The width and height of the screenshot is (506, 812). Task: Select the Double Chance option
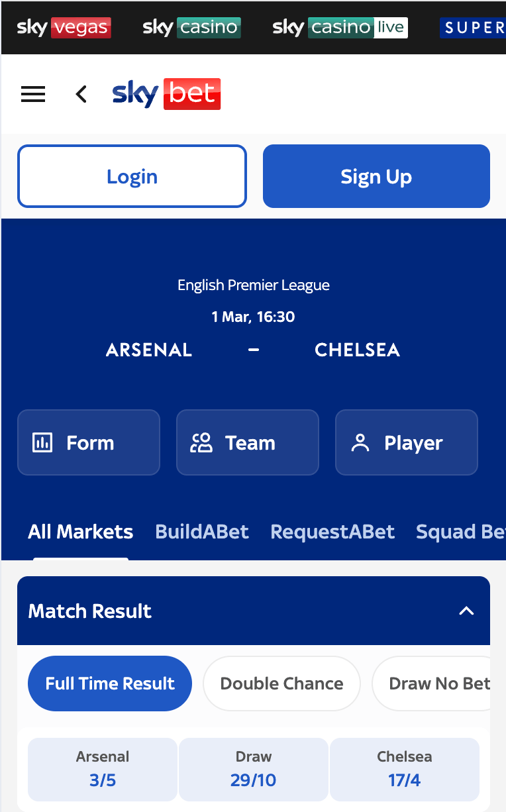[x=281, y=684]
